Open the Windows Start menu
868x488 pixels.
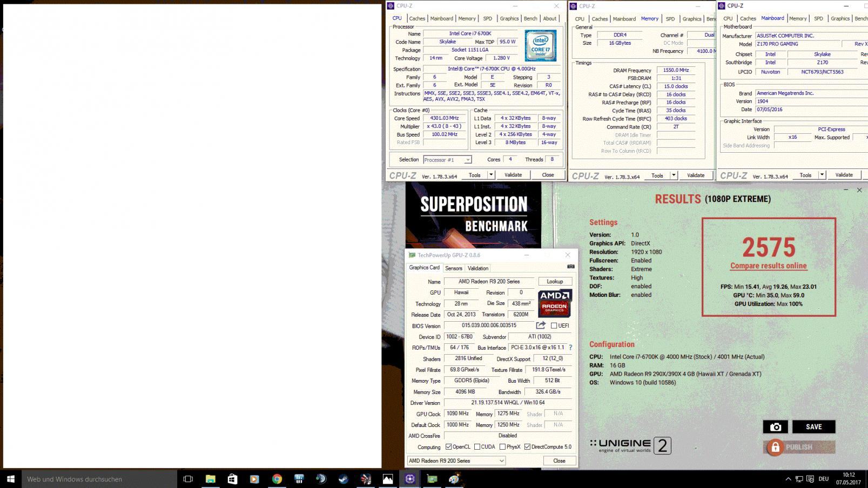click(x=10, y=479)
